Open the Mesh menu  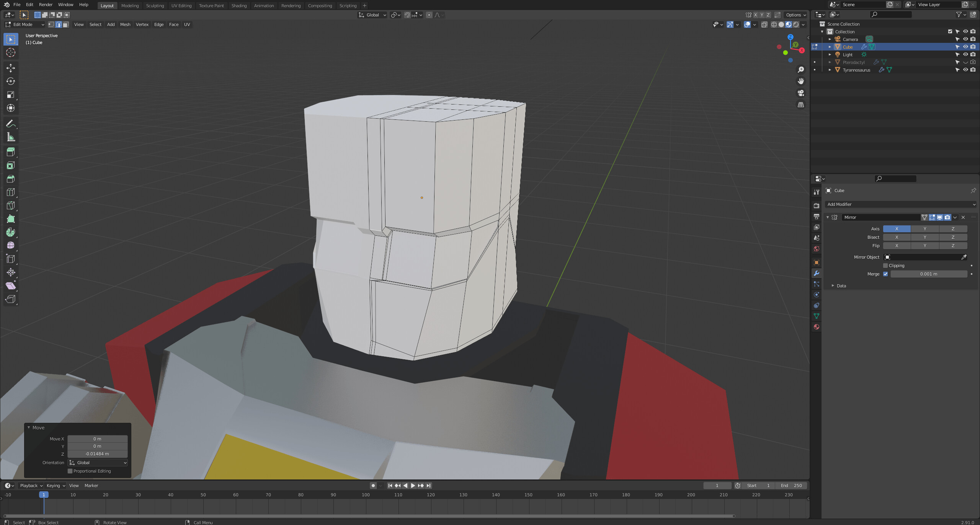click(x=125, y=24)
